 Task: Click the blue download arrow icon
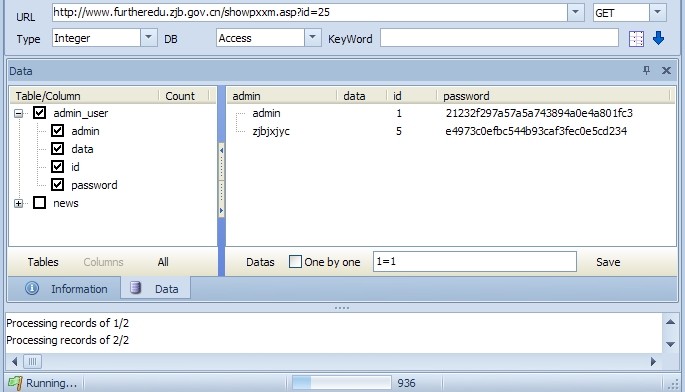point(658,38)
